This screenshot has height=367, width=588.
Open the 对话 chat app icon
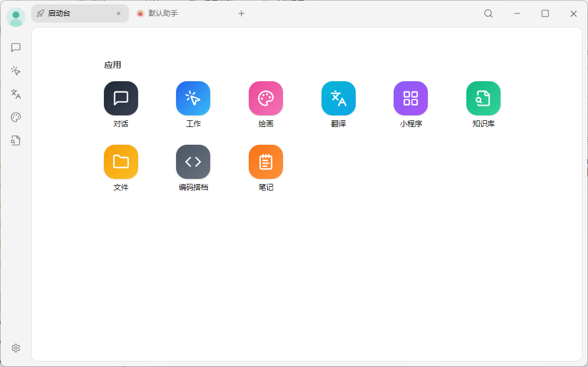pyautogui.click(x=121, y=98)
